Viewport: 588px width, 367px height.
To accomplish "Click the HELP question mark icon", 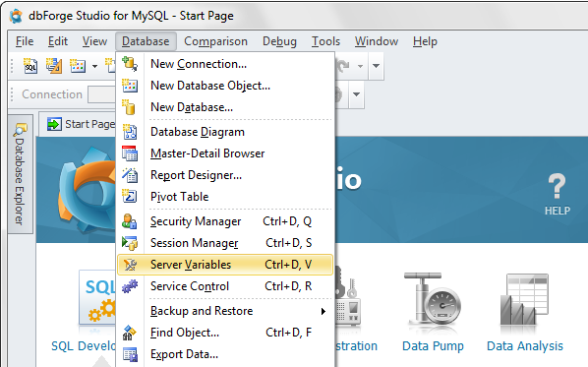I will [557, 186].
